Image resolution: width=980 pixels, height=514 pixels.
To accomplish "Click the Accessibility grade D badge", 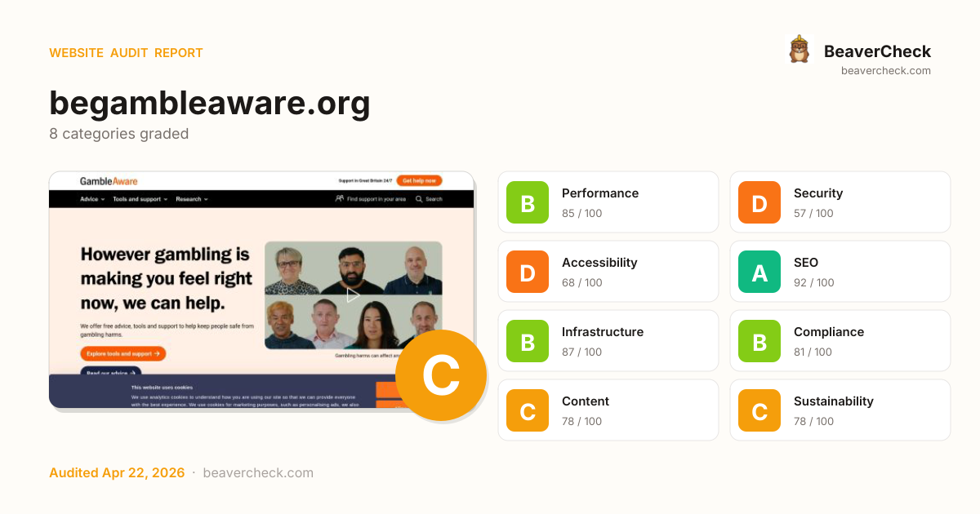I will (x=528, y=272).
